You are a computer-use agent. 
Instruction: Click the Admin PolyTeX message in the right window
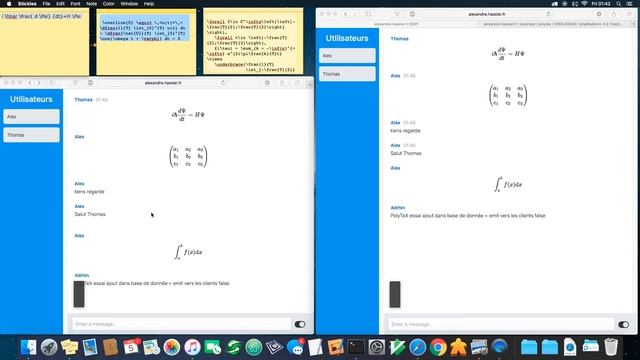468,216
